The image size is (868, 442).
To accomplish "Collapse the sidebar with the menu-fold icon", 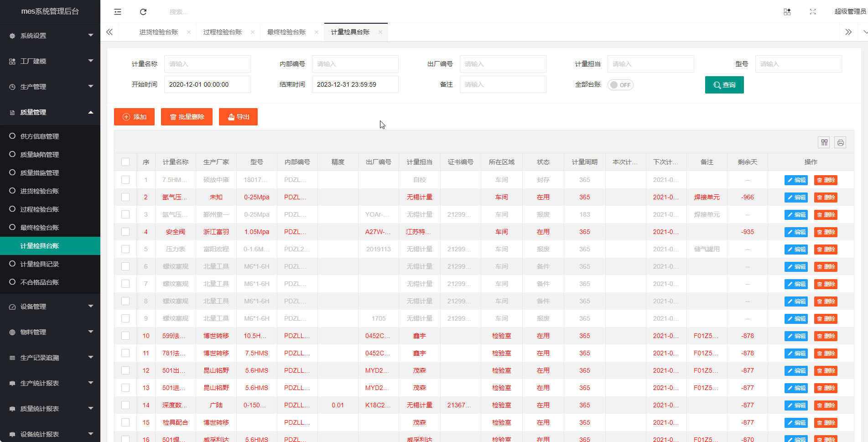I will tap(118, 12).
